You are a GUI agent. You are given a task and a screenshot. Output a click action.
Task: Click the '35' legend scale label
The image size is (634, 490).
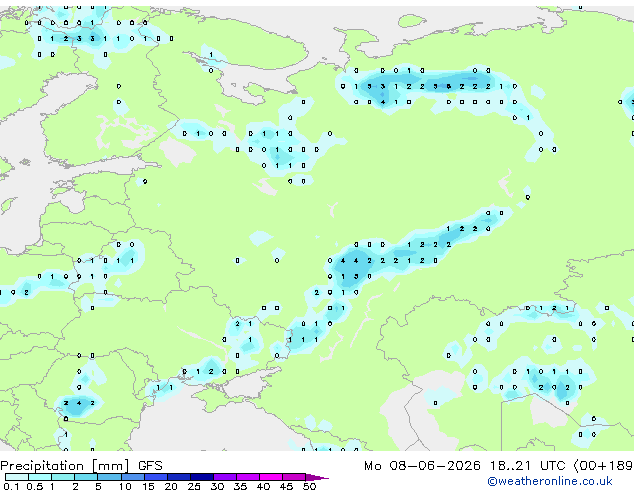(240, 486)
